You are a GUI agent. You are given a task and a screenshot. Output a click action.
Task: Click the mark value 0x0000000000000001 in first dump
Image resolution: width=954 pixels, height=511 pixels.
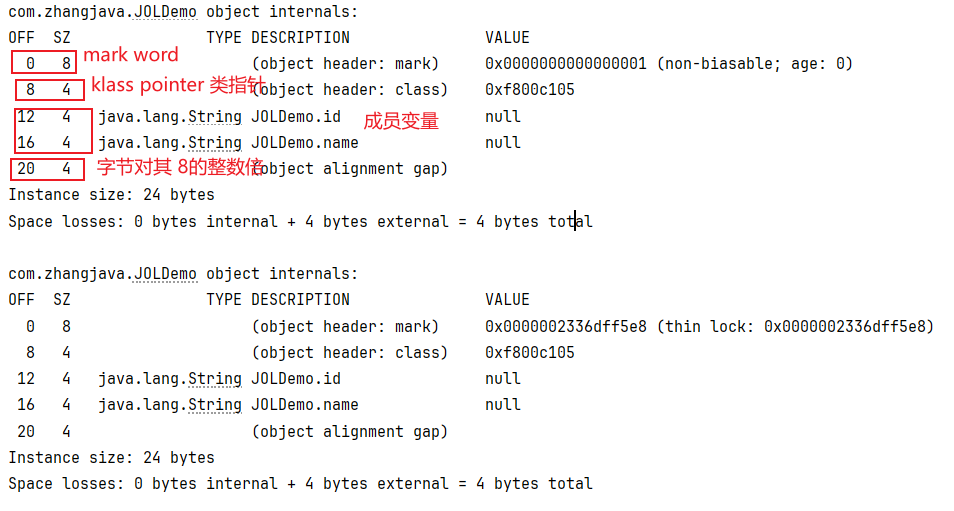point(566,63)
